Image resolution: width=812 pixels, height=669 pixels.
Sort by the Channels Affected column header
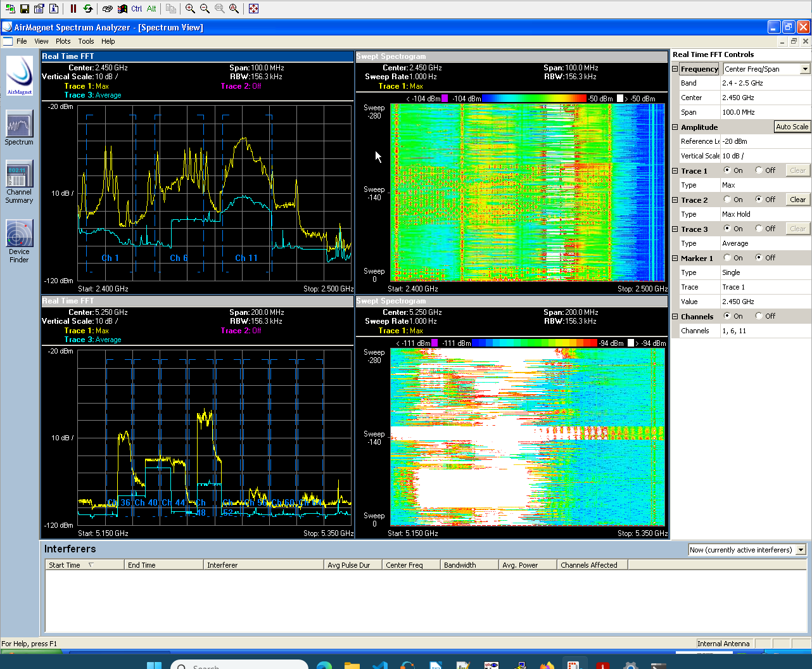pos(592,565)
